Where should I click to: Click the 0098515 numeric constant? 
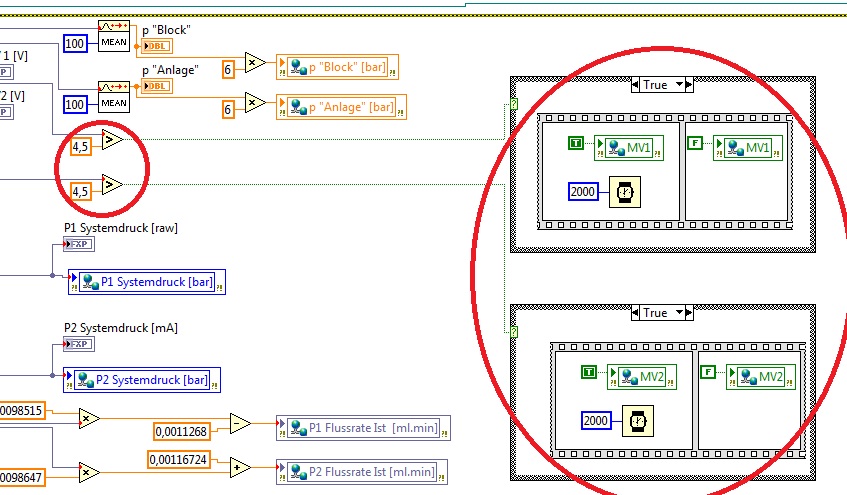(22, 411)
